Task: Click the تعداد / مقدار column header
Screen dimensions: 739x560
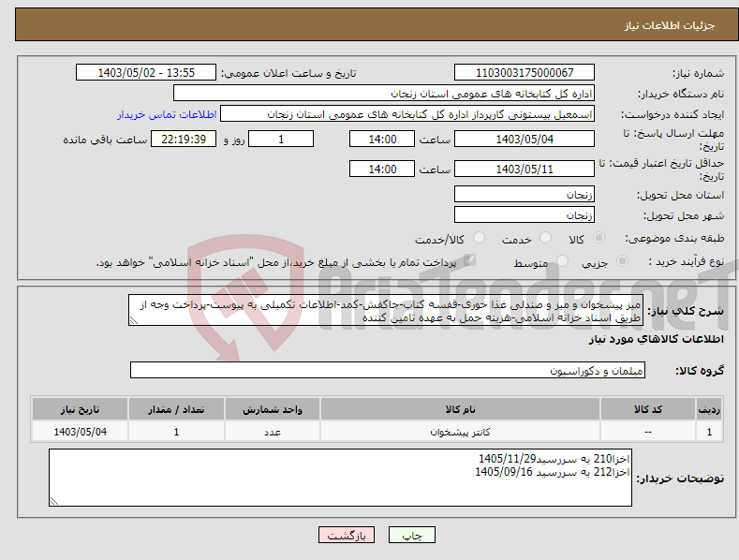Action: [176, 409]
